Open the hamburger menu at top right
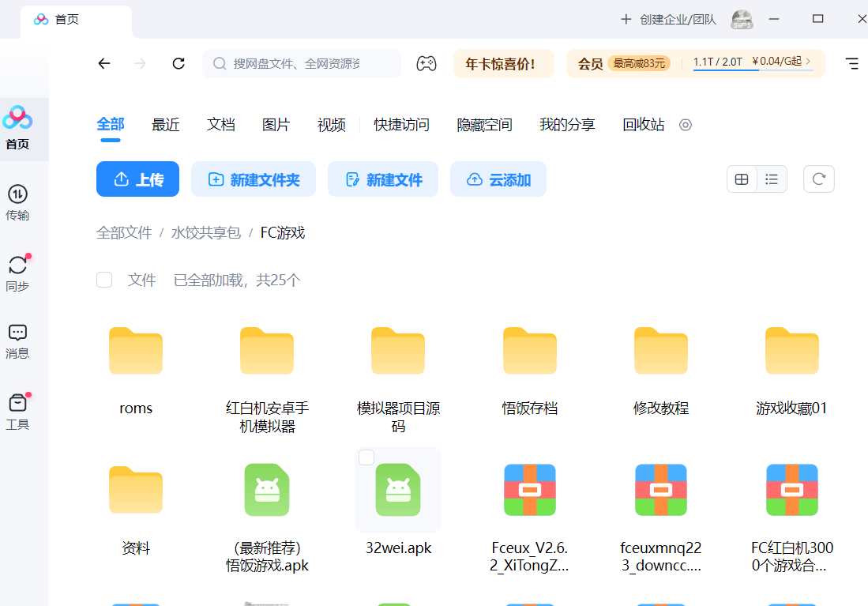 (852, 64)
